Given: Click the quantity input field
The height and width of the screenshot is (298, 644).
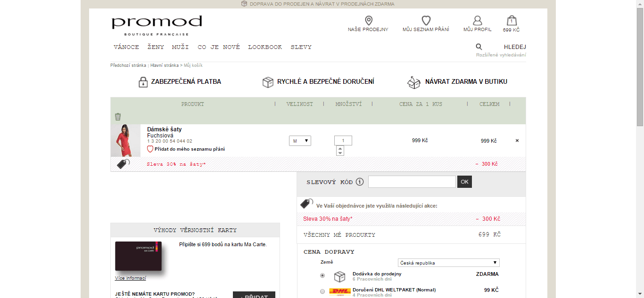Looking at the screenshot, I should (x=343, y=141).
